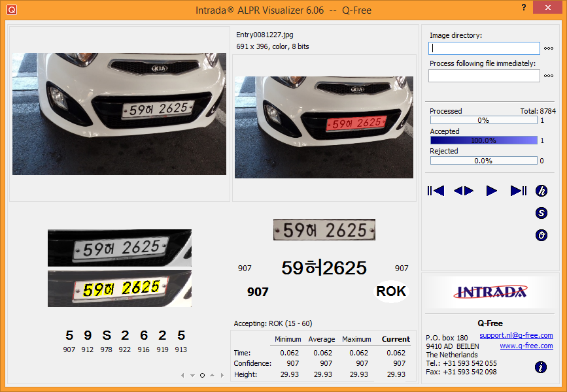Click the small grey left arrow below character scores
This screenshot has height=392, width=567.
pyautogui.click(x=182, y=376)
